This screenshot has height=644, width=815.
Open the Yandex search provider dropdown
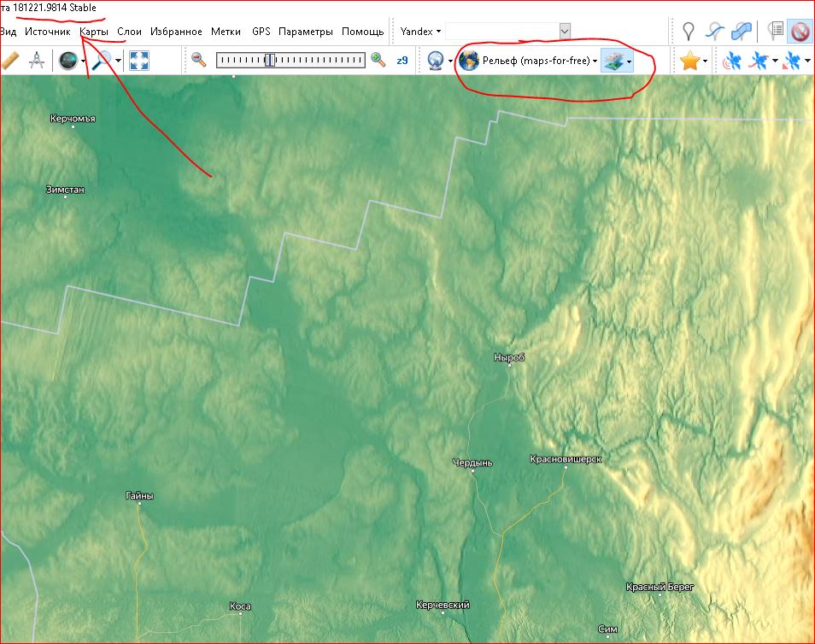tap(420, 32)
